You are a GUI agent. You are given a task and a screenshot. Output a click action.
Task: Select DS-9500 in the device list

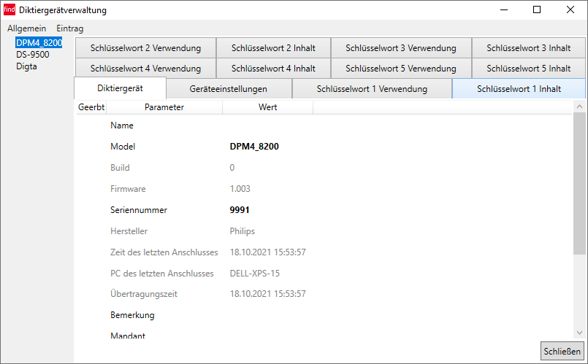coord(33,55)
